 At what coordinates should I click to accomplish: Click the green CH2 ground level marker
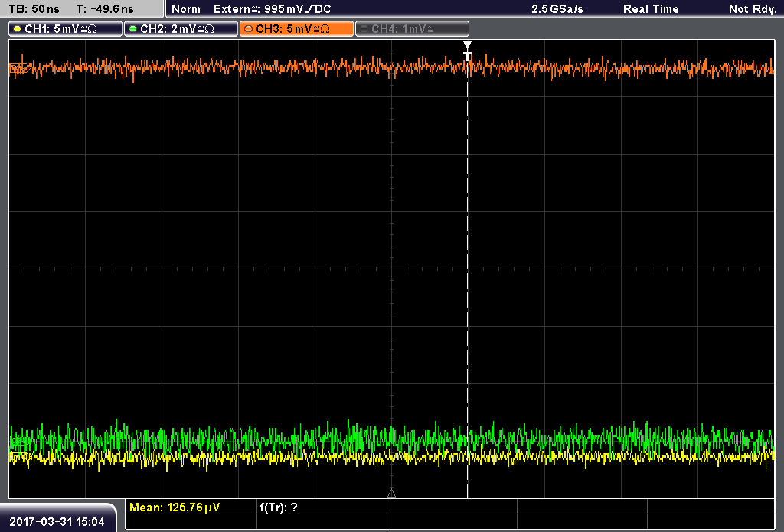click(x=18, y=440)
